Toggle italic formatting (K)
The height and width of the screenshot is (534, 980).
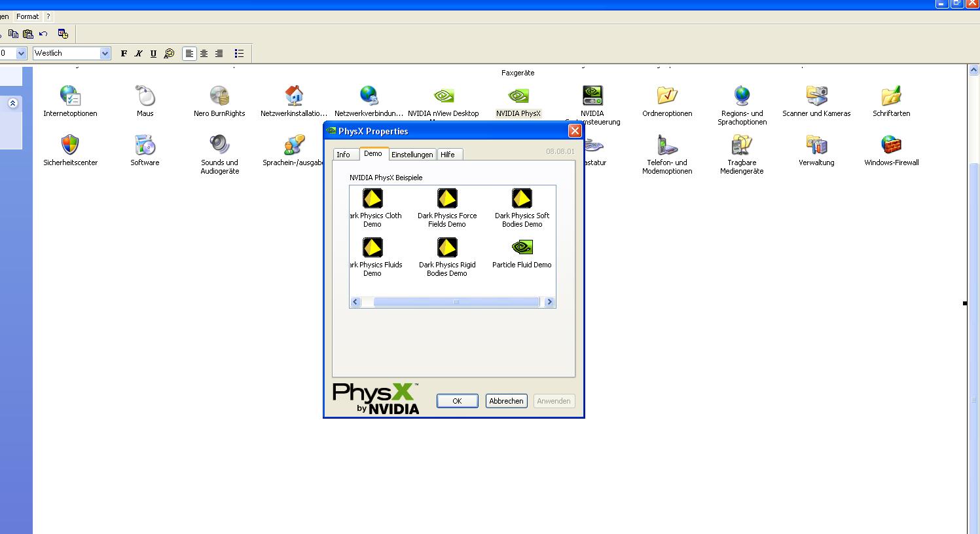pos(139,54)
